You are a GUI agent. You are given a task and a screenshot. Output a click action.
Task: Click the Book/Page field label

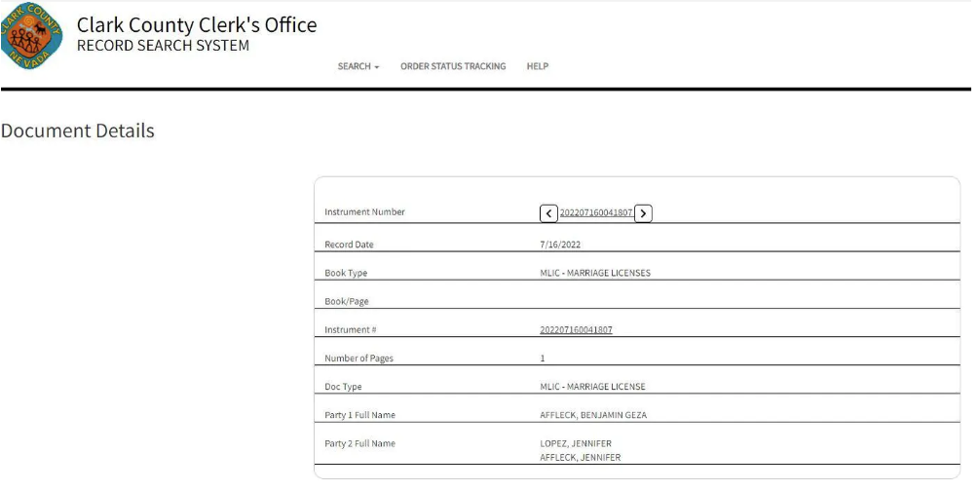pos(347,302)
